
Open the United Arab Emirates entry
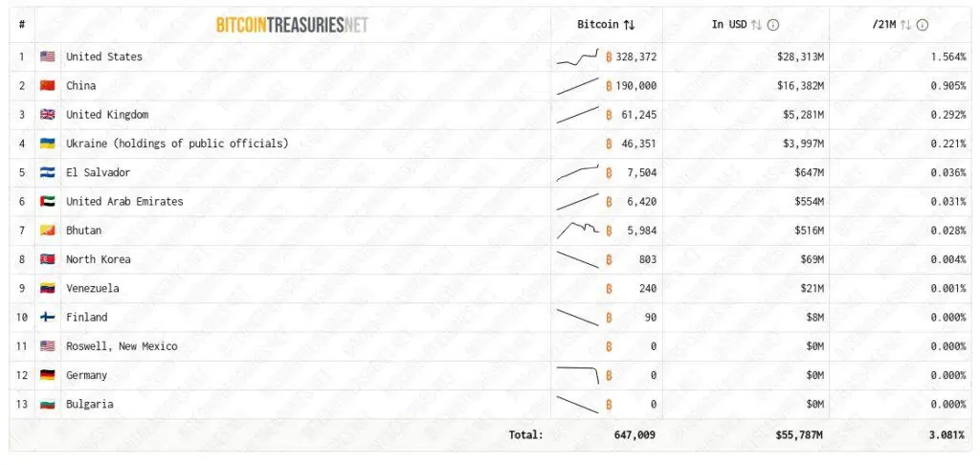click(x=124, y=202)
